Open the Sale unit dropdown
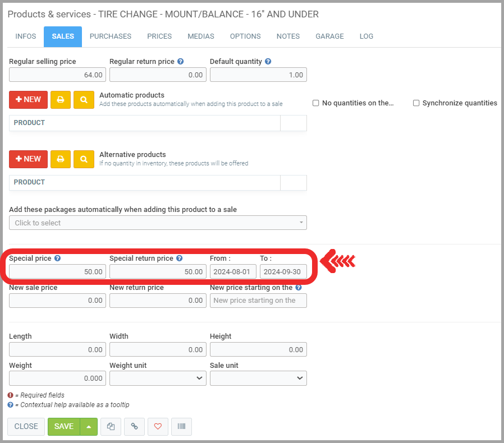The image size is (504, 443). (258, 379)
